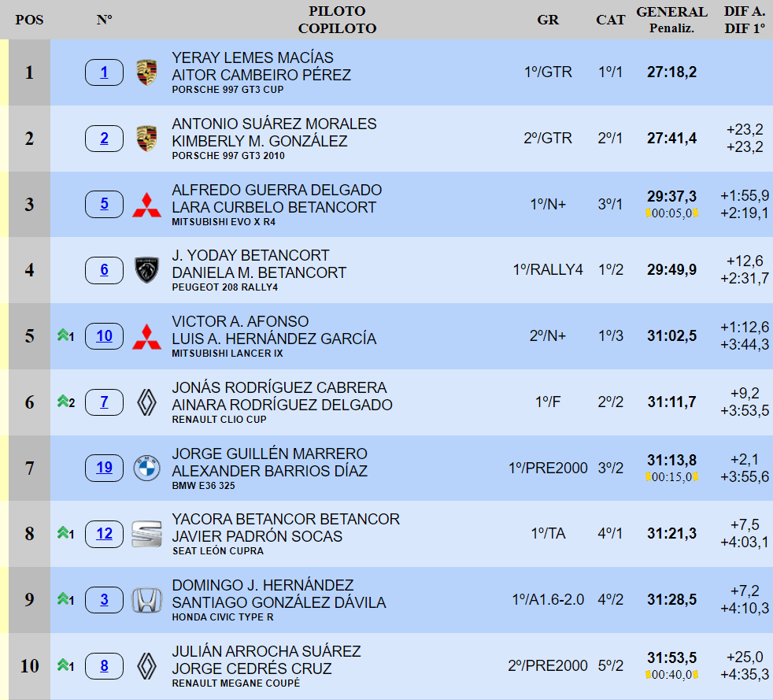This screenshot has height=700, width=773.
Task: Click the BMW logo for Jorge Guillén Marrero
Action: point(146,469)
